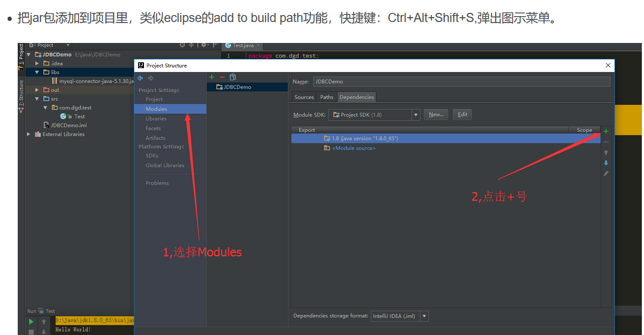644x335 pixels.
Task: Open the Structure side tool window
Action: 21,96
